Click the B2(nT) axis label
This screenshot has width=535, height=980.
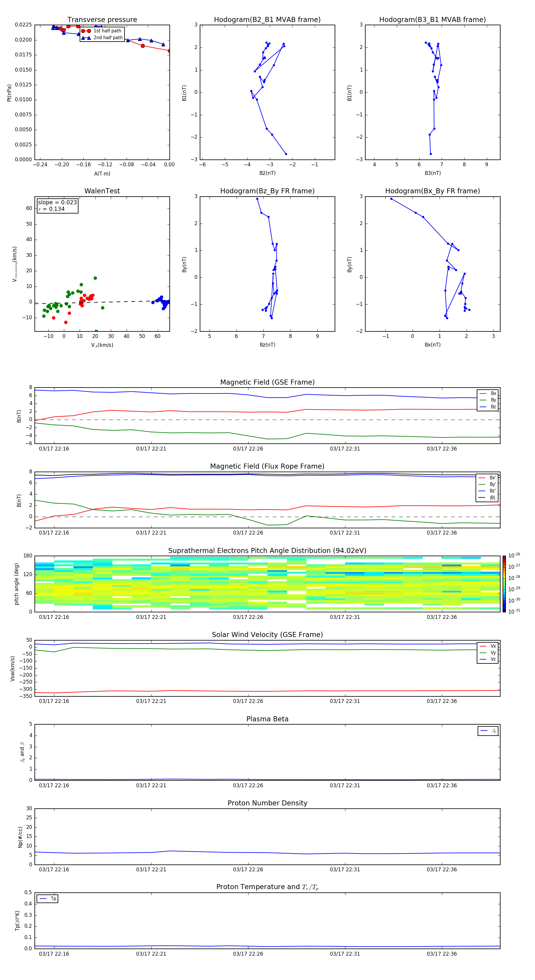[267, 173]
